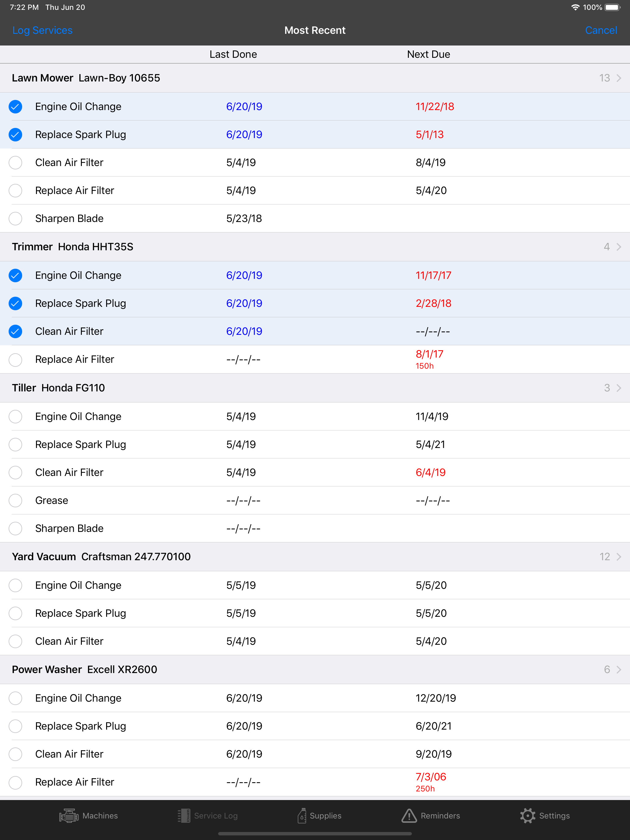The height and width of the screenshot is (840, 630).
Task: Expand Power Washer Excell XR2600 chevron
Action: (619, 669)
